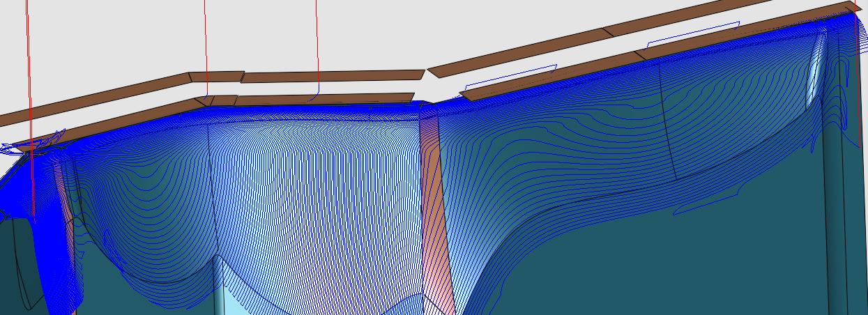Pick the thick red dashed line over the dense blue toolpaths
868x315 pixels.
click(x=32, y=180)
